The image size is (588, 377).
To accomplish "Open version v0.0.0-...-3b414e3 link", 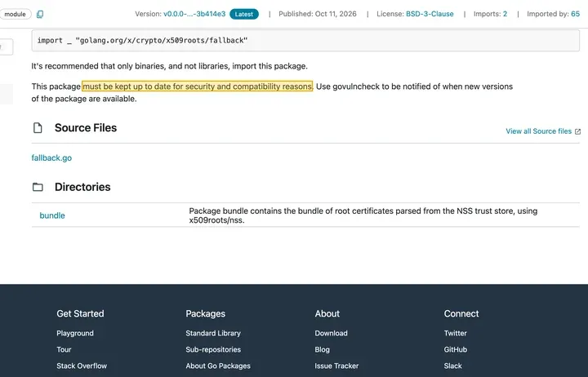I will [x=194, y=14].
